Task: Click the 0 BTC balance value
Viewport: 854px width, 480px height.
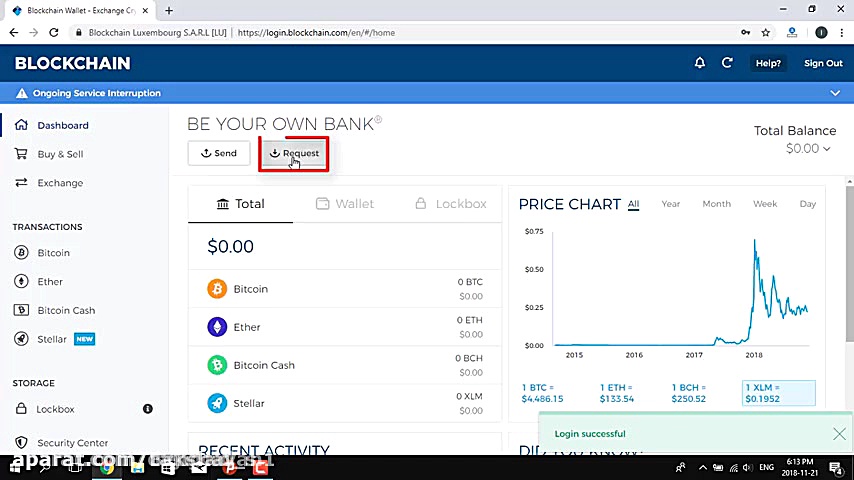Action: [x=469, y=282]
